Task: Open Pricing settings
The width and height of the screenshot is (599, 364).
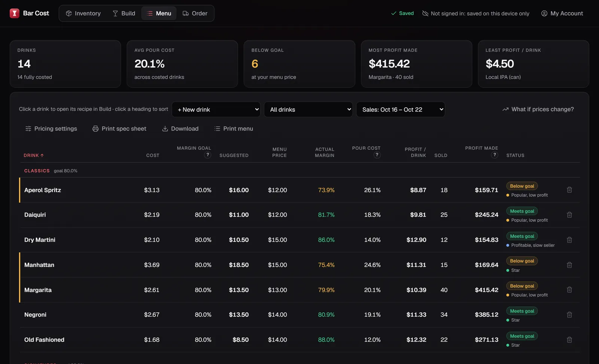Action: click(51, 129)
